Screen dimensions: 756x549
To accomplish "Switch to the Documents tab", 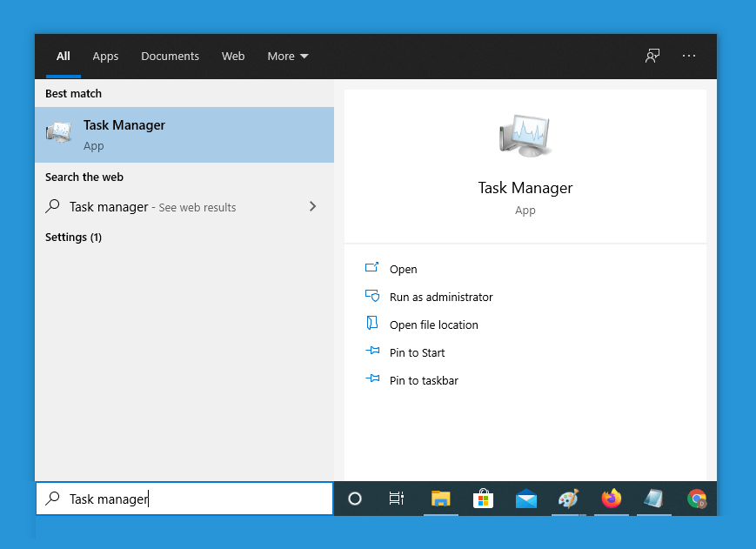I will pyautogui.click(x=171, y=57).
